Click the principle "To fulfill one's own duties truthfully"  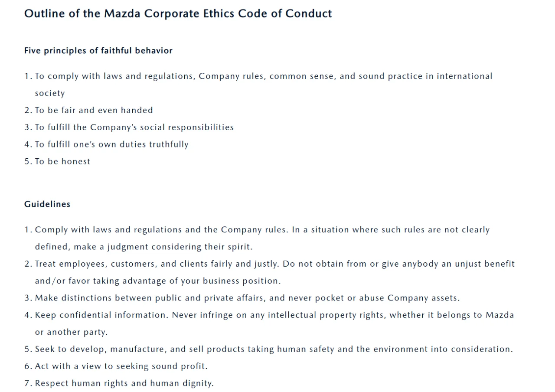point(111,144)
